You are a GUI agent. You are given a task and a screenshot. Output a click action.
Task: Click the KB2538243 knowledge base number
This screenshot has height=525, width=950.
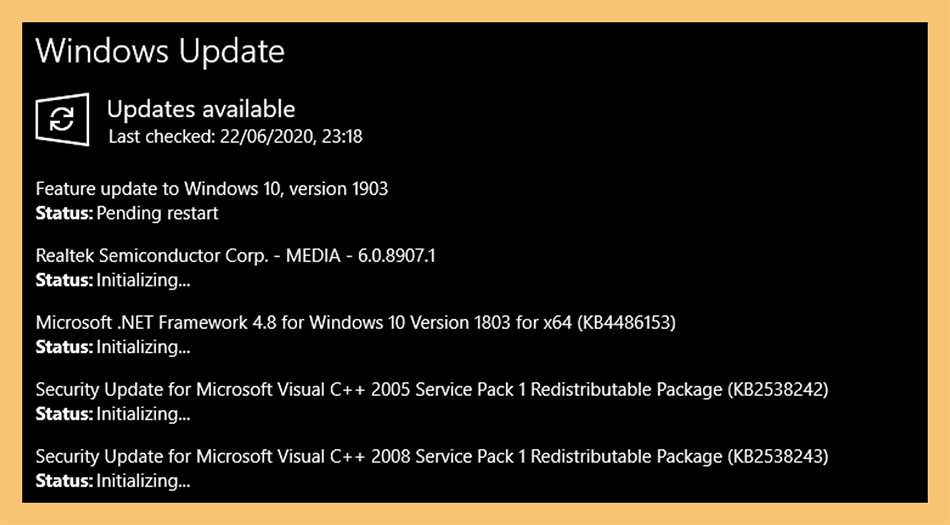pyautogui.click(x=777, y=456)
